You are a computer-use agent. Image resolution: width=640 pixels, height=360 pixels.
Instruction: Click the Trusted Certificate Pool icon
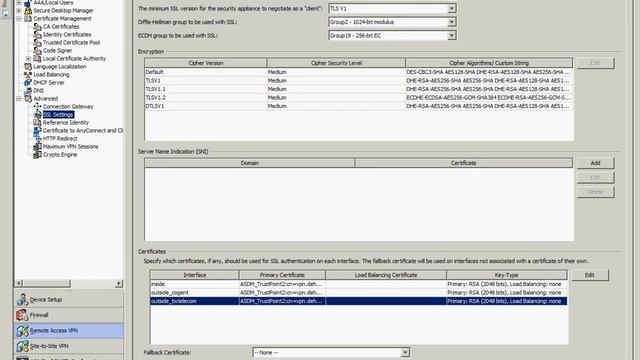point(37,42)
